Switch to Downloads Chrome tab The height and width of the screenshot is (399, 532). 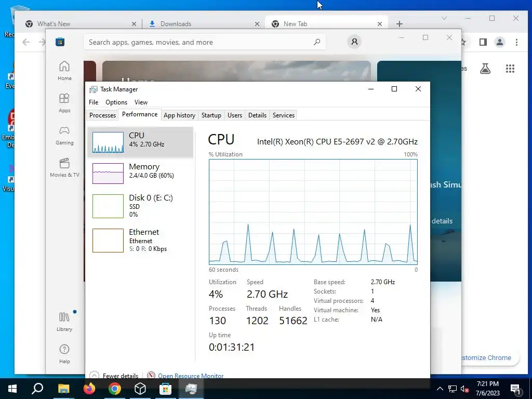203,24
